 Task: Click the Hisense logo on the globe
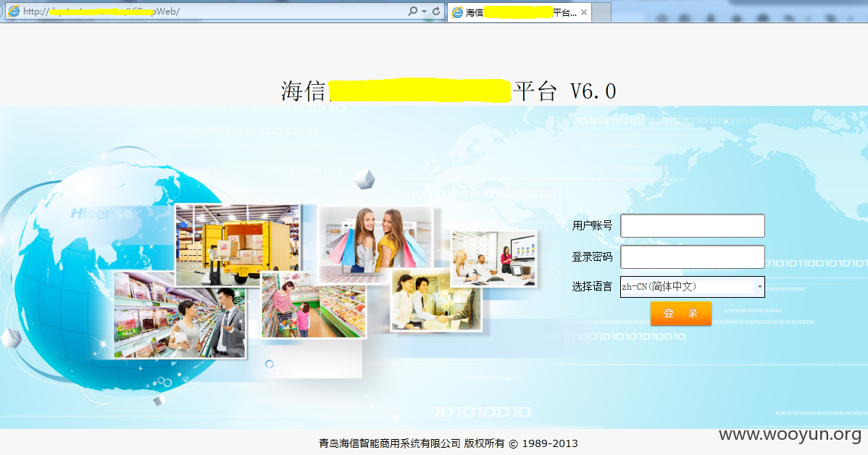pos(102,214)
